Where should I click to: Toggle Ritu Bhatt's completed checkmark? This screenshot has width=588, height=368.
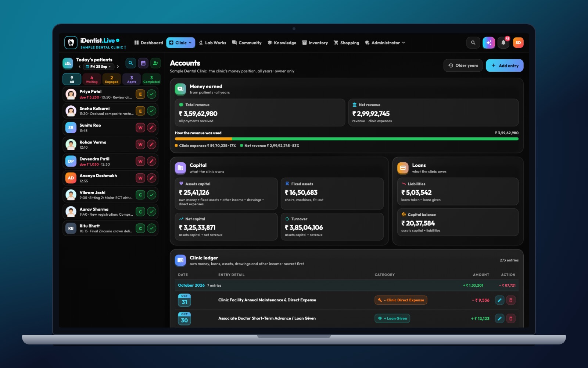(151, 229)
